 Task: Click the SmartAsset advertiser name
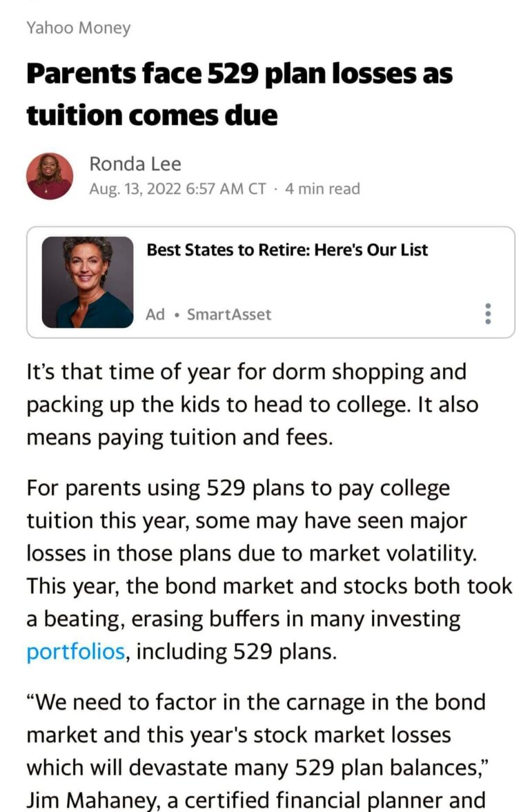[x=229, y=314]
